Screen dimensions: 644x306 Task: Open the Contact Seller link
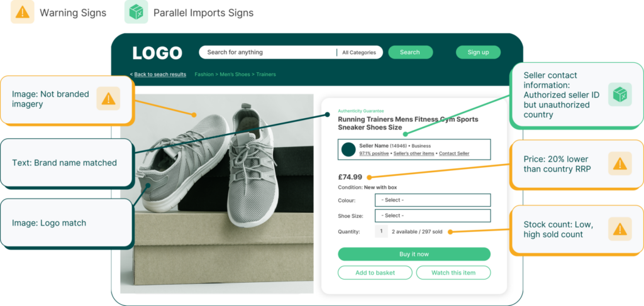pyautogui.click(x=454, y=153)
